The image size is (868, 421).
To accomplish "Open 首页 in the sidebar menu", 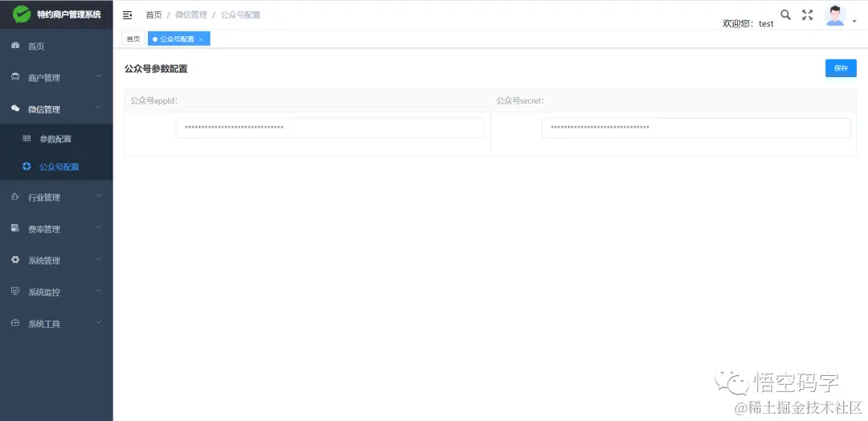I will pyautogui.click(x=56, y=47).
